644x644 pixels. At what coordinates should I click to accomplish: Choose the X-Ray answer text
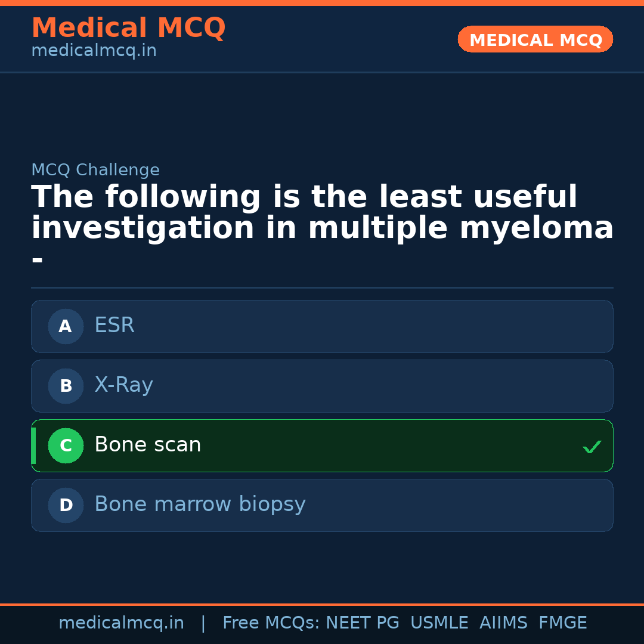click(123, 385)
